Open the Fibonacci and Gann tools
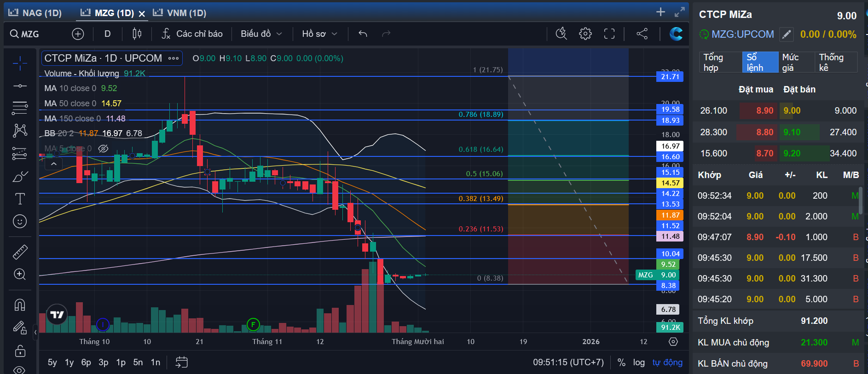Screen dimensions: 868x374 pyautogui.click(x=20, y=108)
